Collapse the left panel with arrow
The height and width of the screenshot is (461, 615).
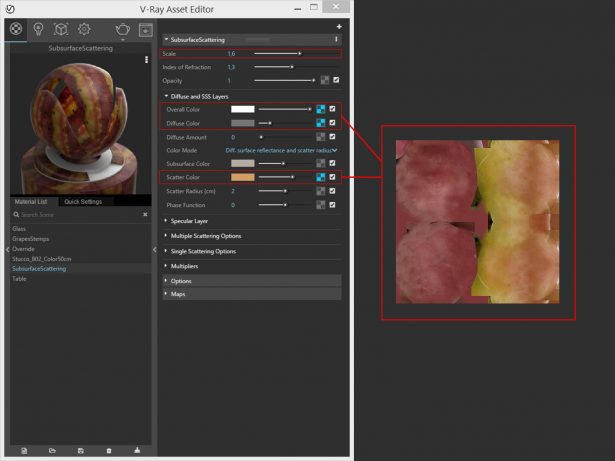(x=7, y=250)
